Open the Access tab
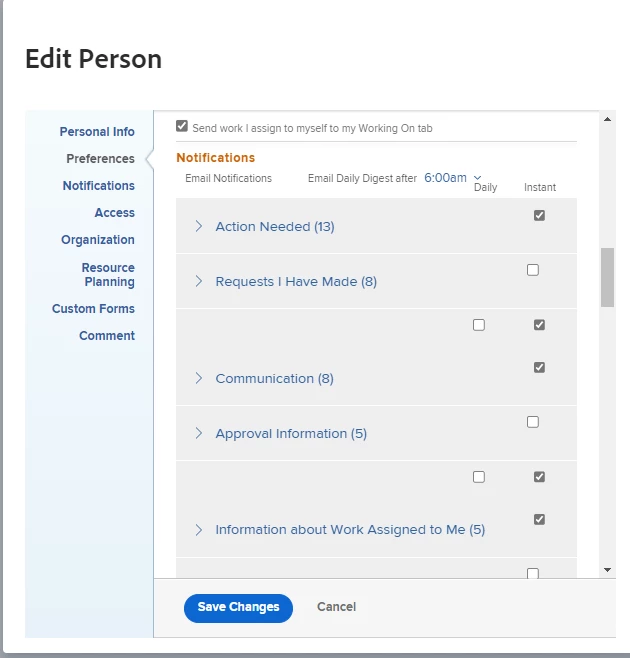 pyautogui.click(x=115, y=213)
